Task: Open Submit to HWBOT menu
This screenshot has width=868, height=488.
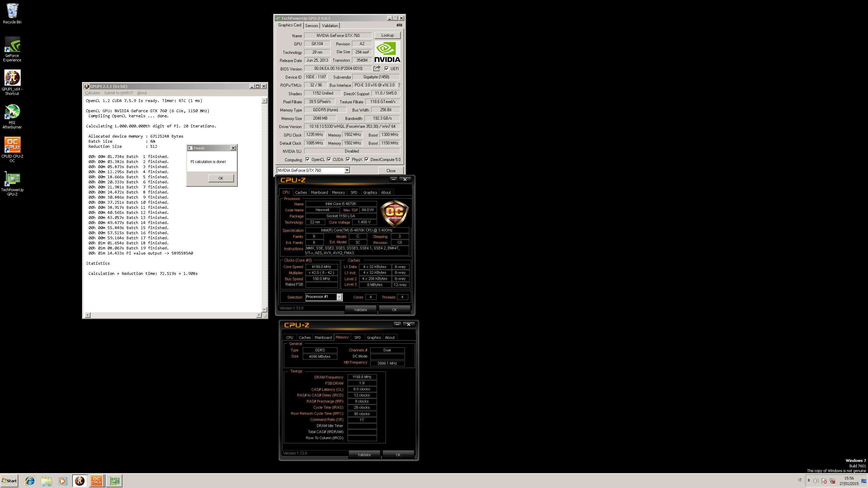Action: [118, 93]
